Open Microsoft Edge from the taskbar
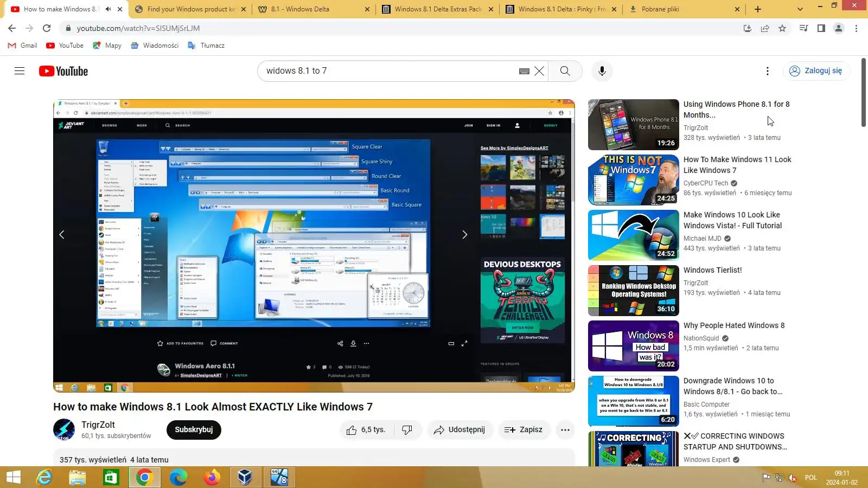868x488 pixels. pyautogui.click(x=178, y=477)
